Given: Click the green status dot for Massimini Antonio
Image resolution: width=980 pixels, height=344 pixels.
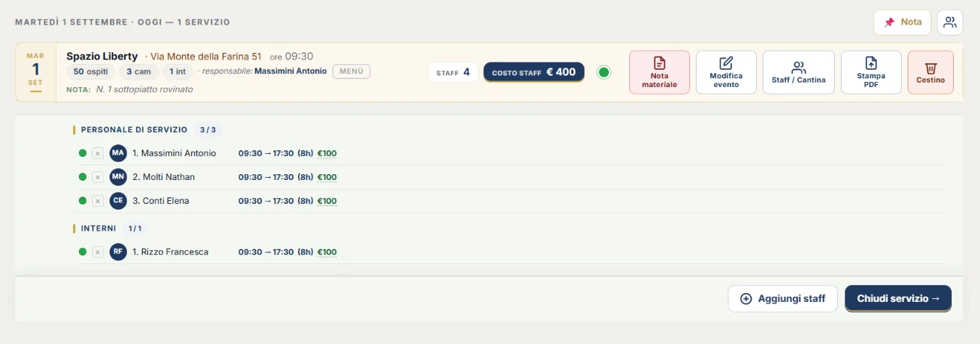Looking at the screenshot, I should pos(83,153).
